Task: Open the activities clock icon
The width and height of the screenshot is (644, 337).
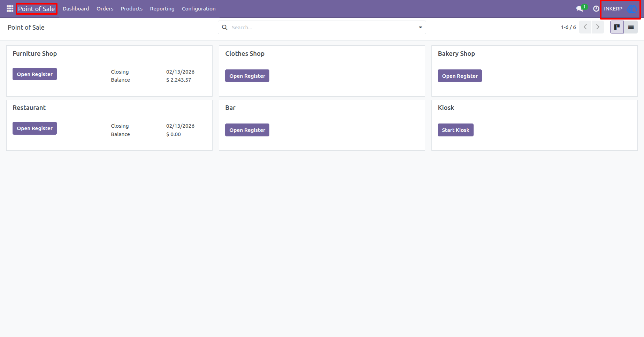Action: tap(596, 9)
